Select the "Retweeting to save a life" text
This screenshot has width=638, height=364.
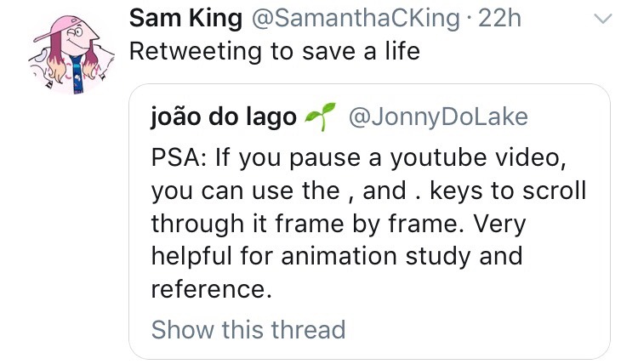click(x=274, y=51)
